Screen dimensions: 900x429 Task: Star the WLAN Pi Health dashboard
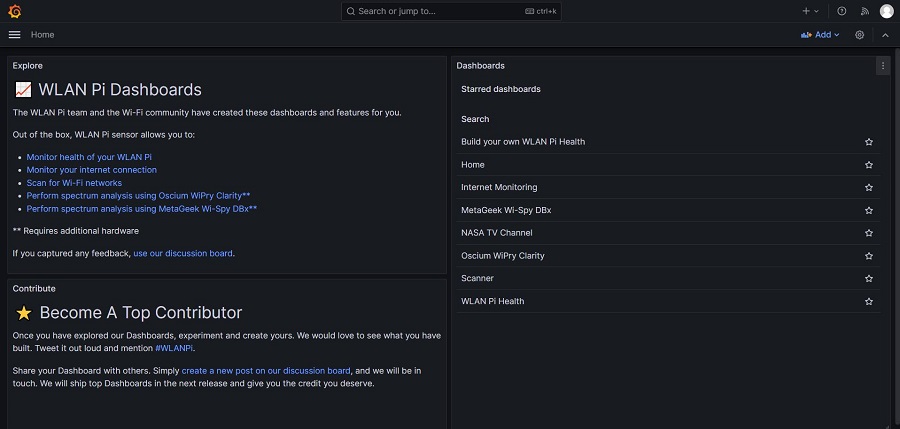pos(868,301)
